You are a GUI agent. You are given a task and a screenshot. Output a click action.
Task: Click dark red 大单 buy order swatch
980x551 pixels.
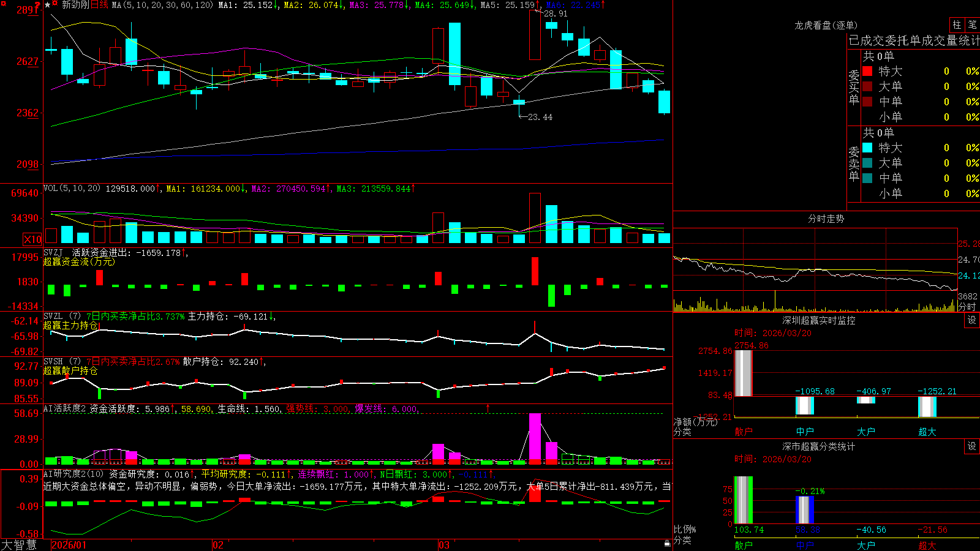[x=867, y=86]
